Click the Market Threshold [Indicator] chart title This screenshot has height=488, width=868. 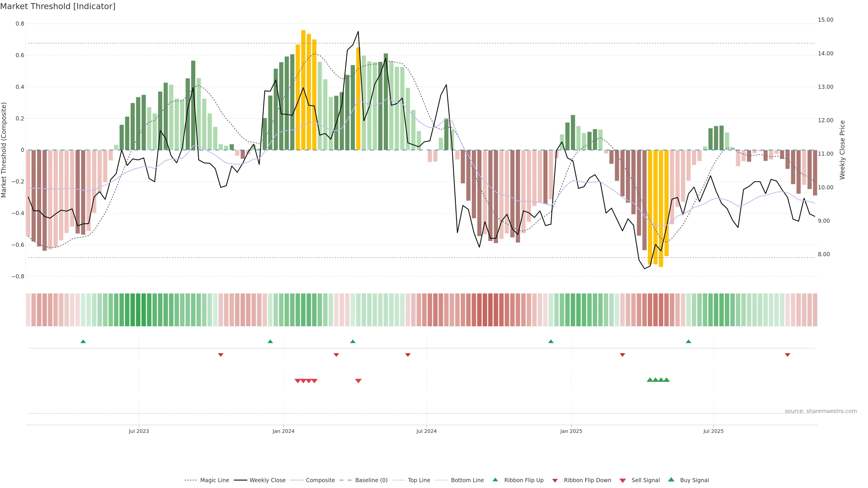(58, 6)
